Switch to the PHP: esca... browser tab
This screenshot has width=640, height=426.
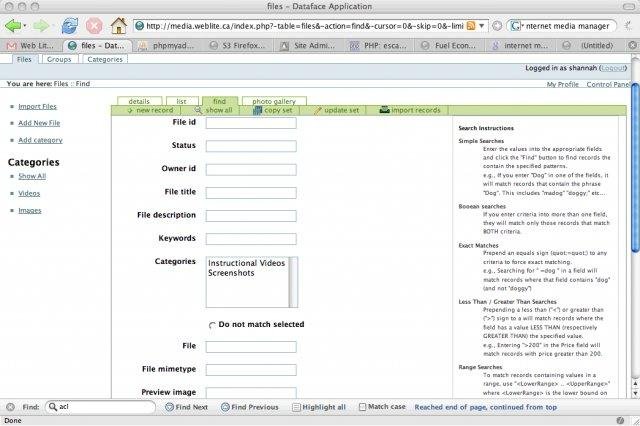(x=379, y=45)
